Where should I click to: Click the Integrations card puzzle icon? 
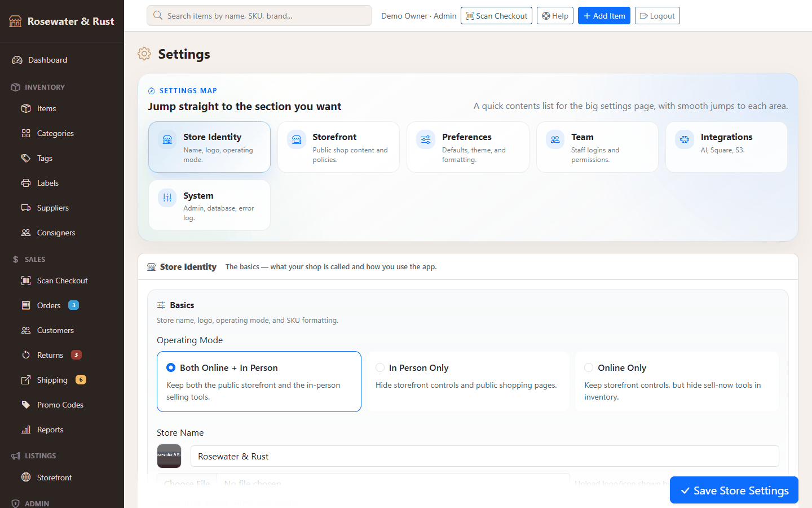tap(685, 140)
